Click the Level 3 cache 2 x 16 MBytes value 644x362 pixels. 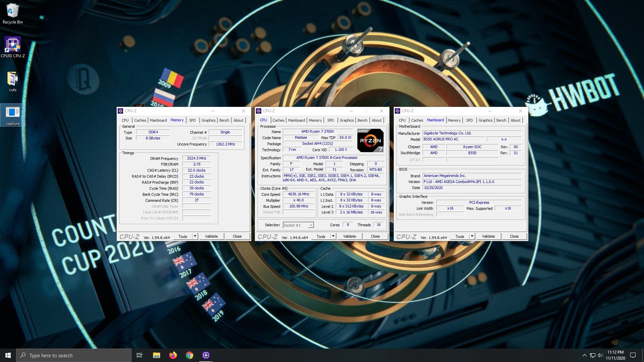351,212
